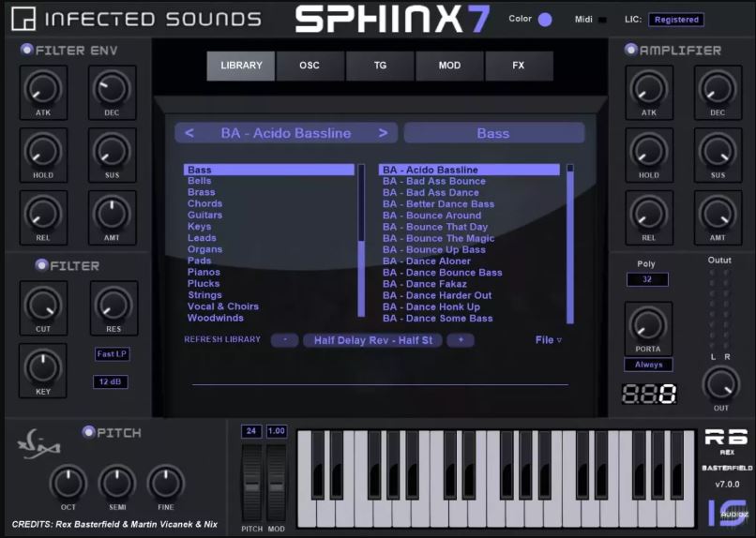Toggle the Filter Env section on/off
Image resolution: width=756 pixels, height=538 pixels.
pos(27,49)
